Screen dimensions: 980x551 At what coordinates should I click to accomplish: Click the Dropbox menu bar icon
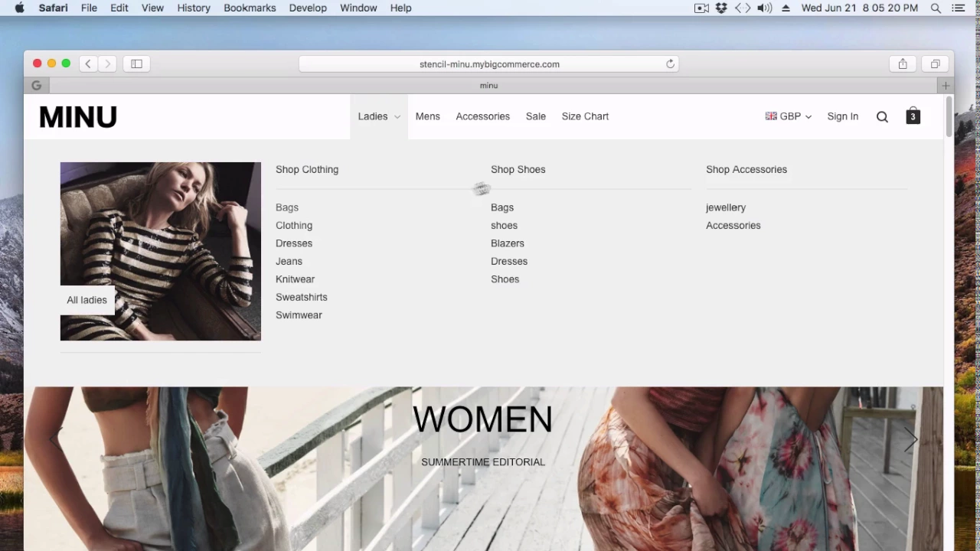tap(721, 8)
